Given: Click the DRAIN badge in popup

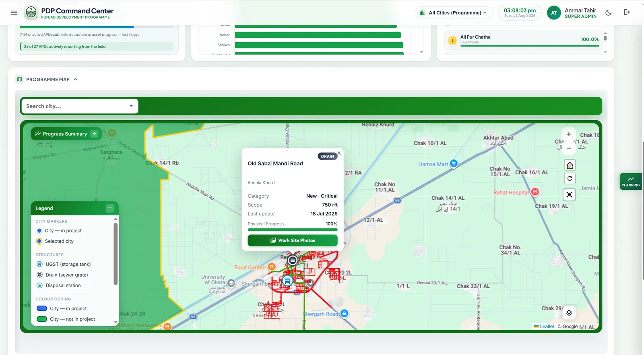Looking at the screenshot, I should tap(327, 156).
